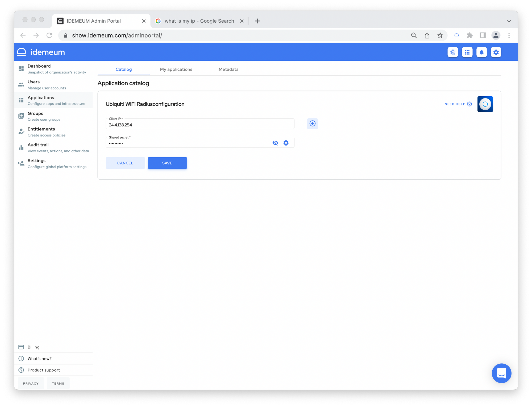
Task: Click the Ubiquiti application logo thumbnail
Action: 485,104
